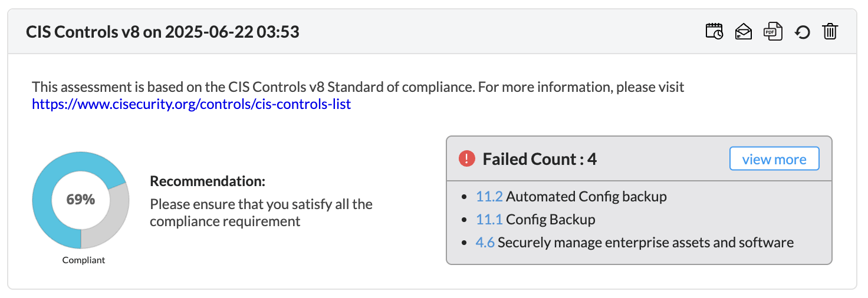Follow the 11.1 control link
868x298 pixels.
(x=489, y=220)
